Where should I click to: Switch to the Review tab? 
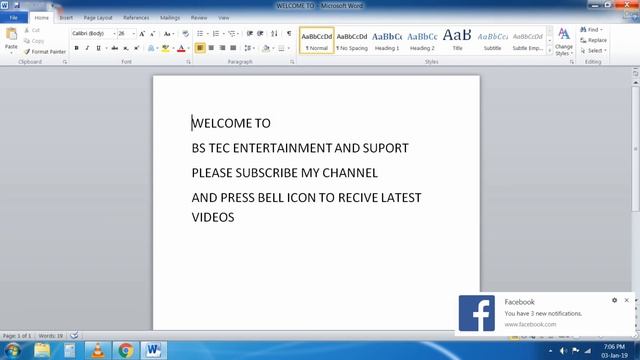coord(199,18)
